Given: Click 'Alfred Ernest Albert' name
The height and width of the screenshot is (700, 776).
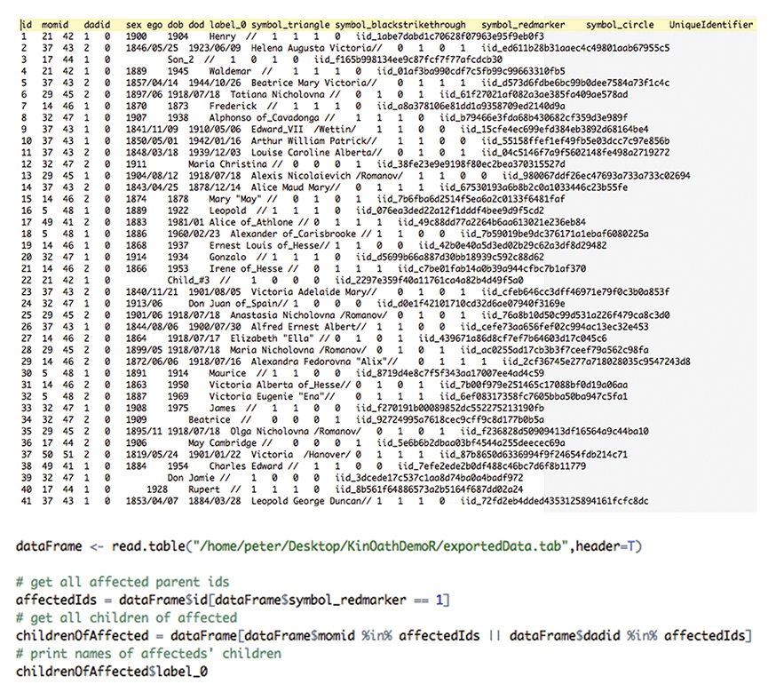Looking at the screenshot, I should click(303, 327).
